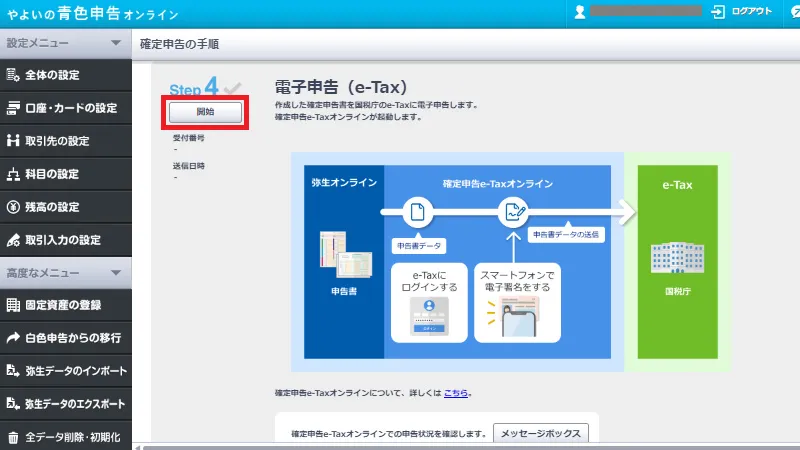The width and height of the screenshot is (800, 450).
Task: Click the 固定資産の登録 building icon
Action: [x=13, y=305]
